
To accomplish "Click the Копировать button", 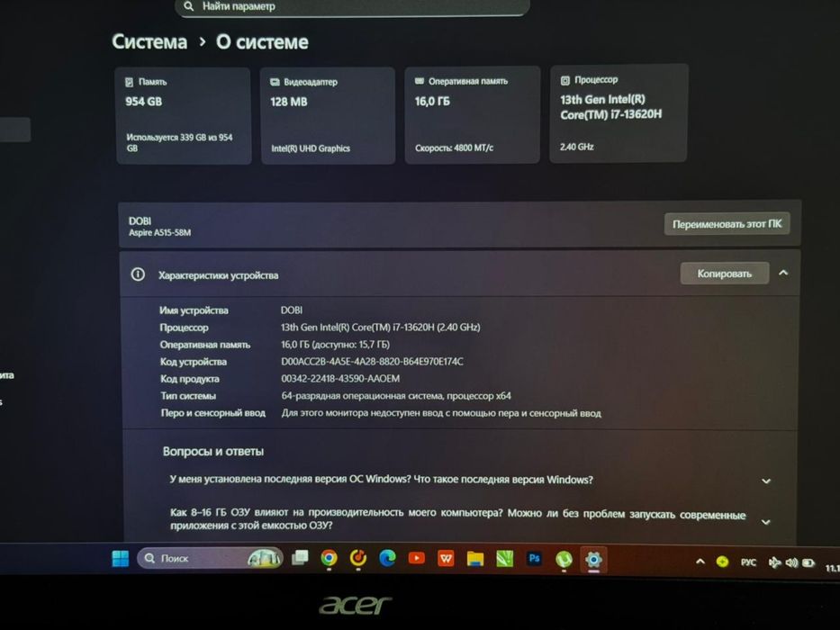I will tap(724, 274).
